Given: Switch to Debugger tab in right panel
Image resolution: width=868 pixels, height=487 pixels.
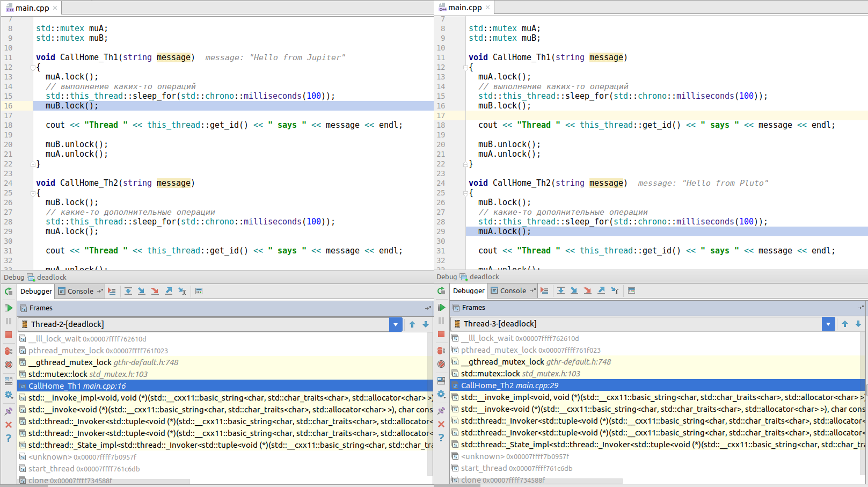Looking at the screenshot, I should pyautogui.click(x=469, y=290).
